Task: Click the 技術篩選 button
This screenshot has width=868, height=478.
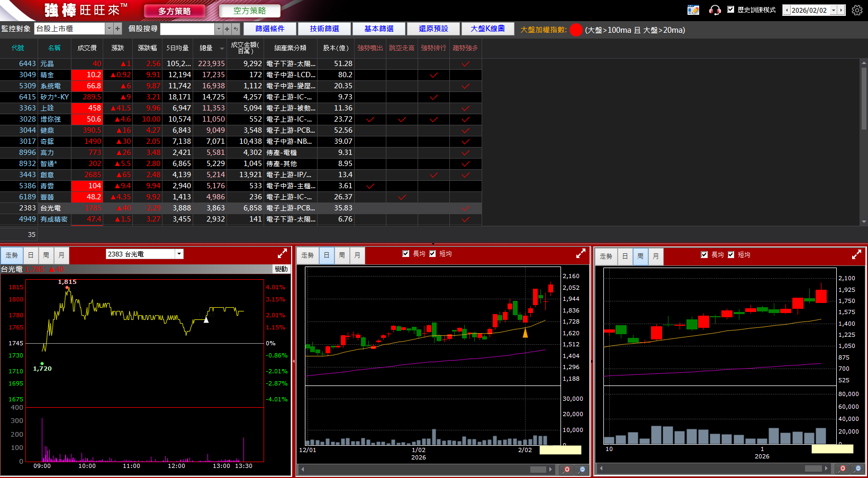Action: point(324,29)
